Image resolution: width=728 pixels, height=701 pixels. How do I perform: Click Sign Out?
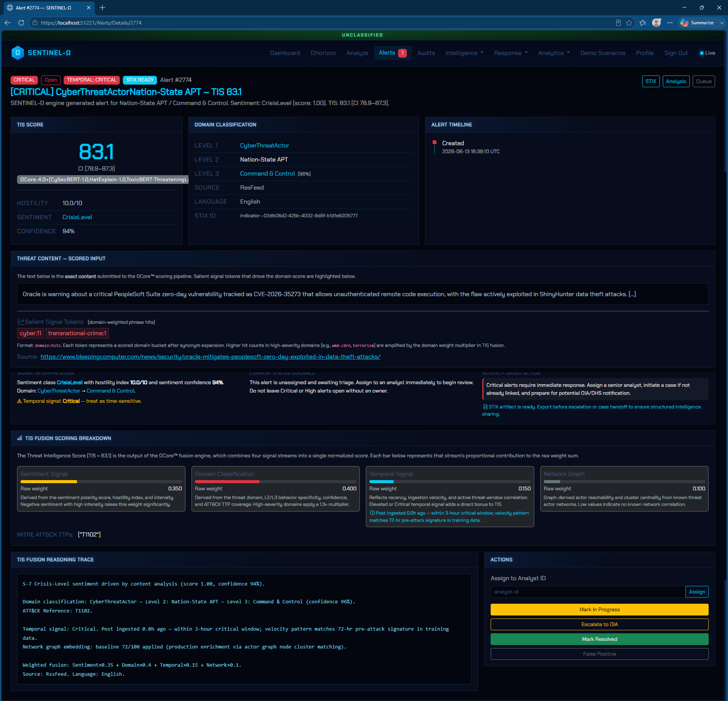(x=676, y=53)
